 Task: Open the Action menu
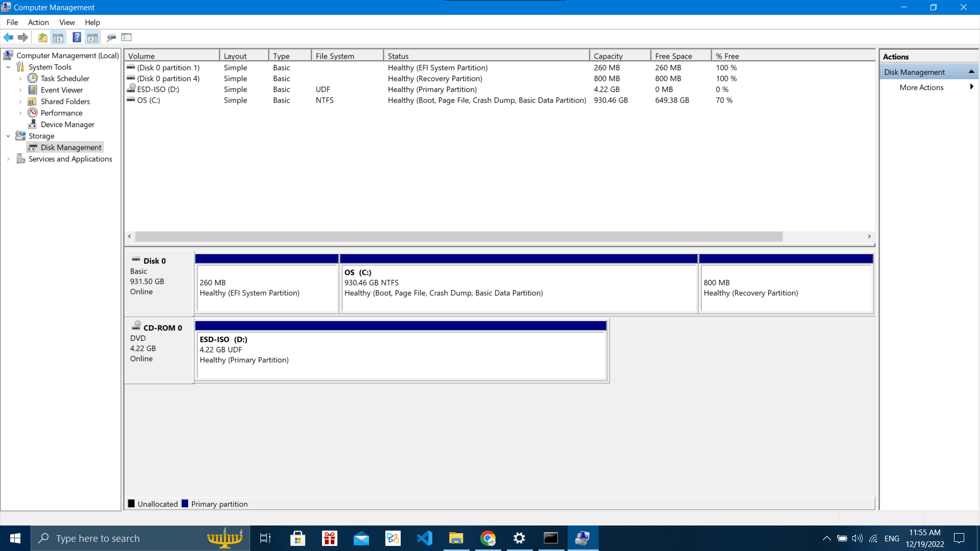[38, 22]
